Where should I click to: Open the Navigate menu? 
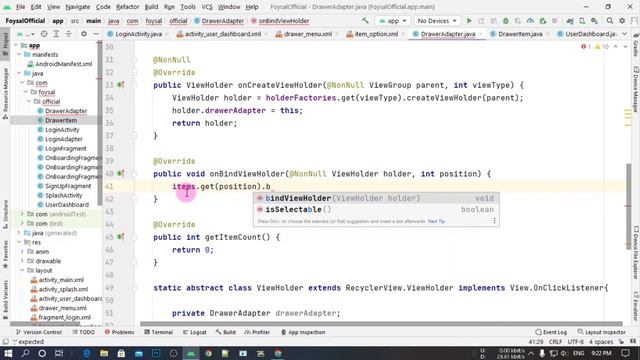pyautogui.click(x=78, y=7)
